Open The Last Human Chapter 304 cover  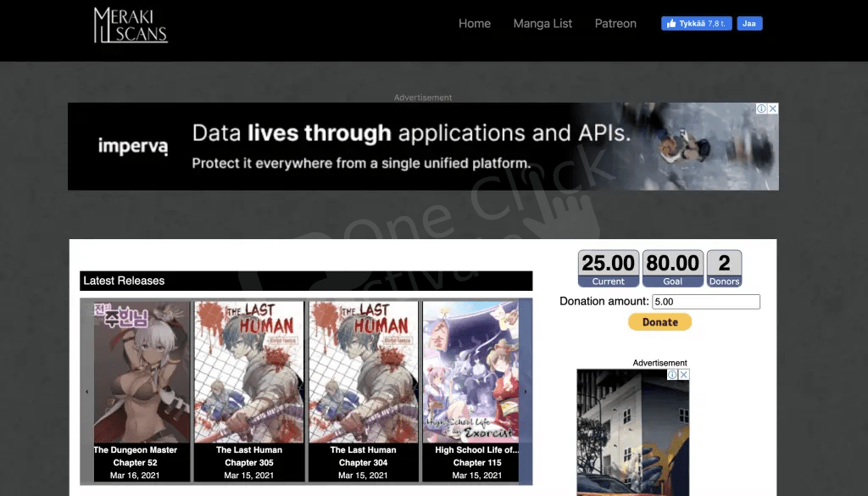coord(363,372)
